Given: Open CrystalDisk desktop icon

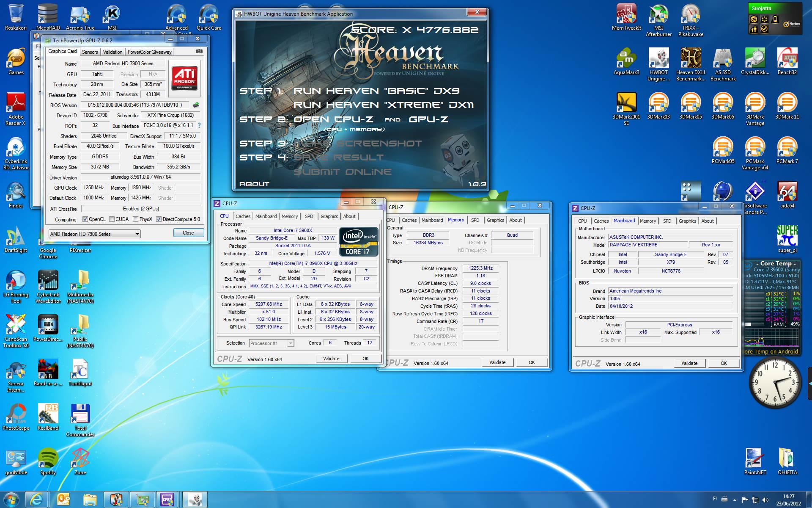Looking at the screenshot, I should pos(755,62).
